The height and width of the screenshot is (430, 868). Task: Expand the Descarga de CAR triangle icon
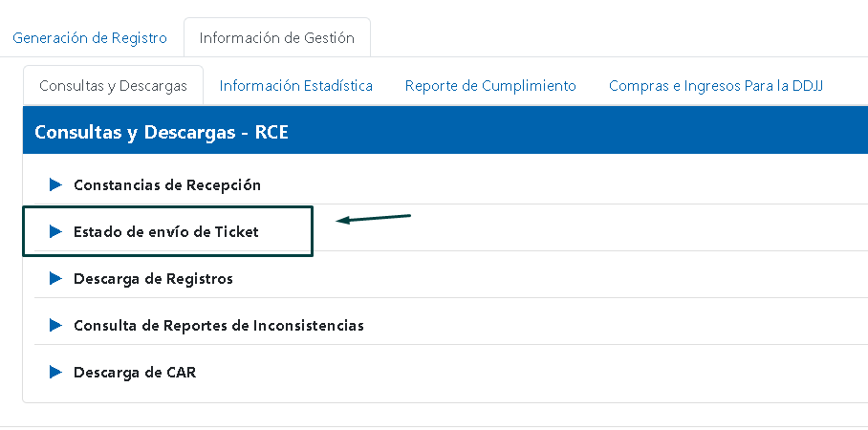pyautogui.click(x=55, y=372)
